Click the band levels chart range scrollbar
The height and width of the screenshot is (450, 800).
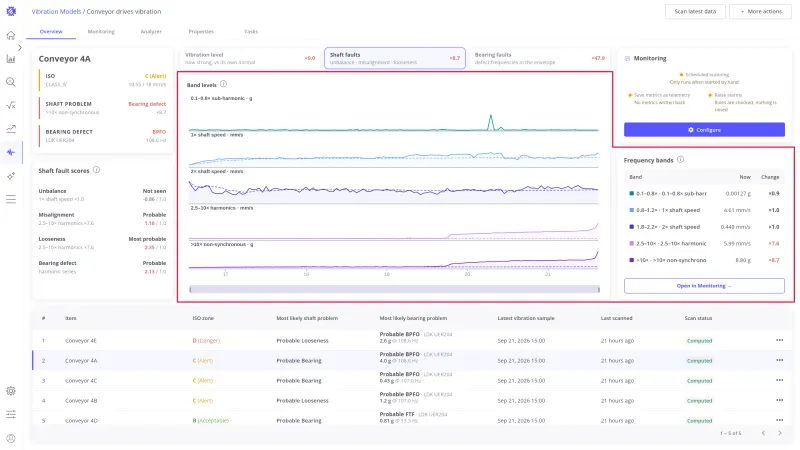click(x=394, y=289)
